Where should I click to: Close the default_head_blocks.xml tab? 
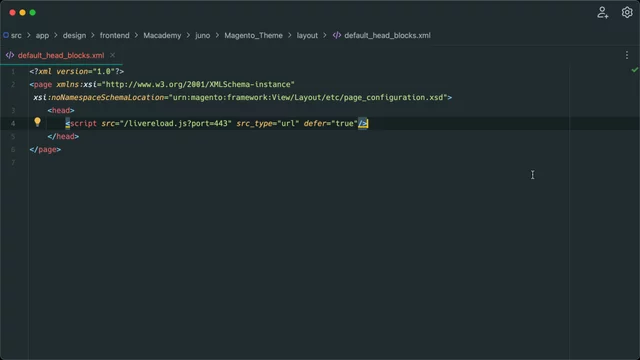112,55
